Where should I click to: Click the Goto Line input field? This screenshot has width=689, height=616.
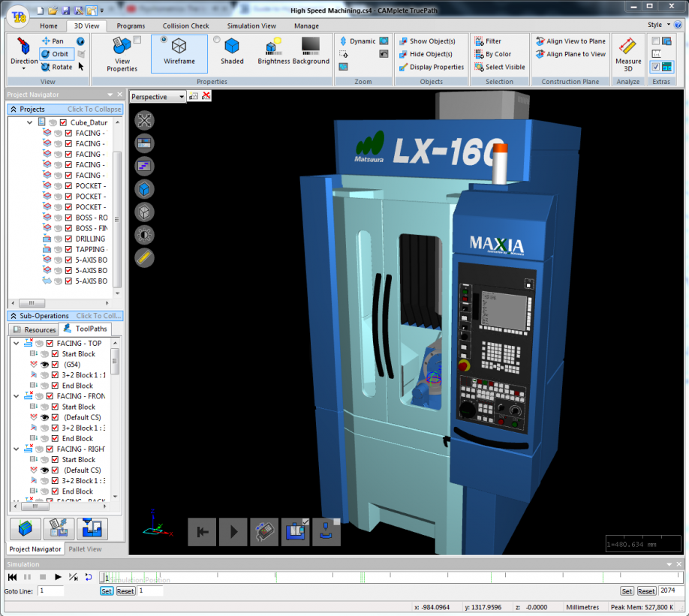51,590
